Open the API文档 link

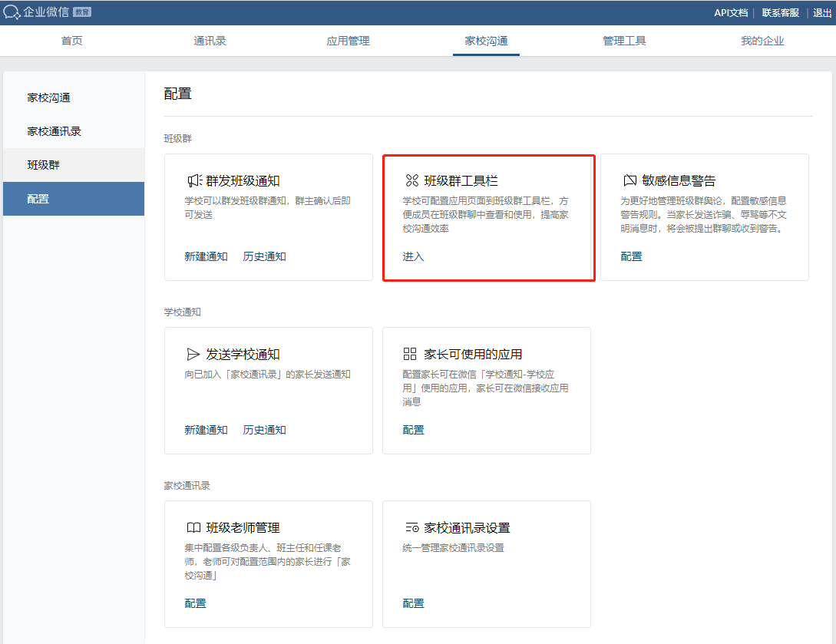(730, 13)
